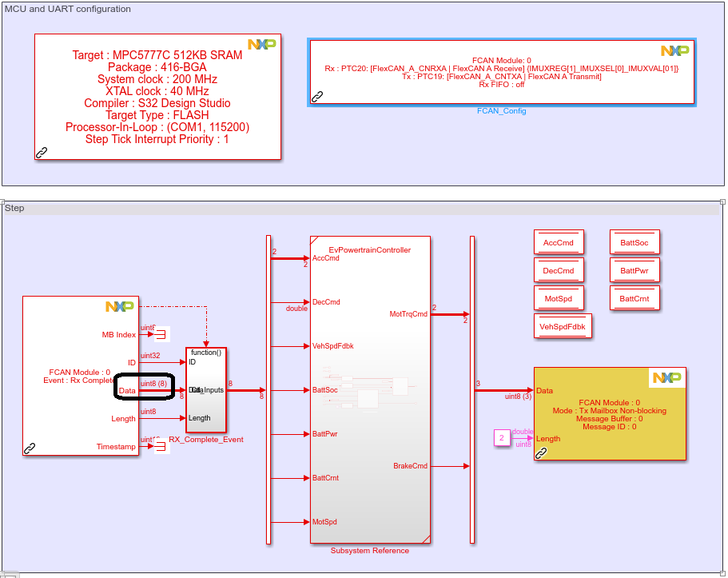Click the Step area title label
Viewport: 728px width, 578px height.
tap(14, 208)
